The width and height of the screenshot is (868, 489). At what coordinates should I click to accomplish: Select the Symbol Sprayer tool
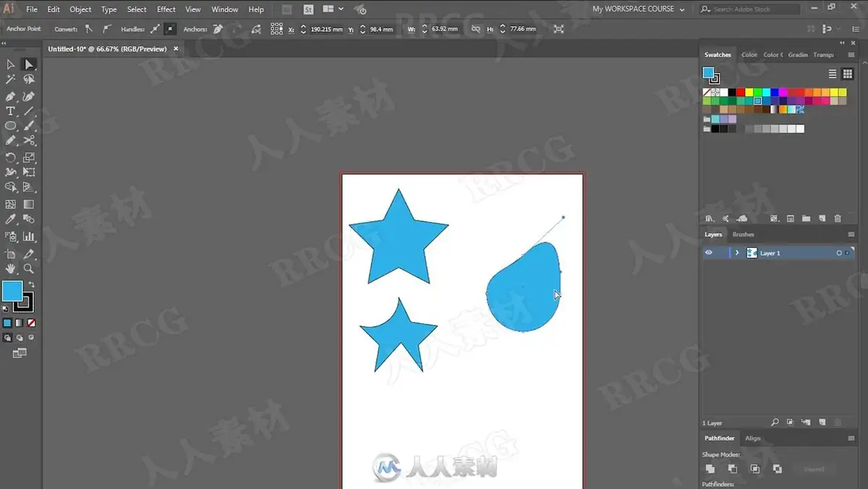11,237
